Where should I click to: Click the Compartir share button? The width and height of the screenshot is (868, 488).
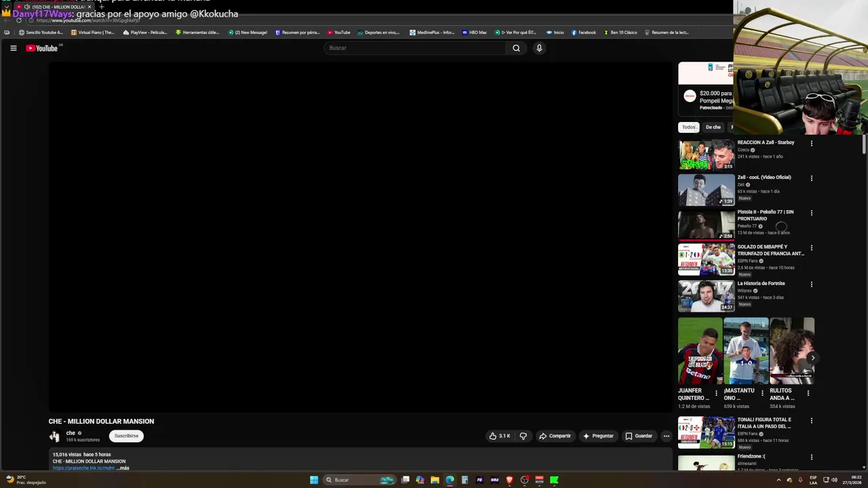555,436
